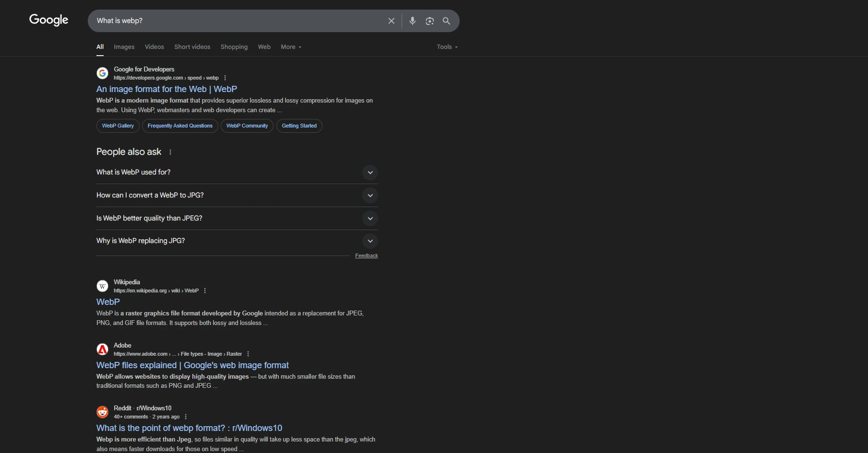Click the Google logo
The image size is (868, 453).
(x=48, y=20)
